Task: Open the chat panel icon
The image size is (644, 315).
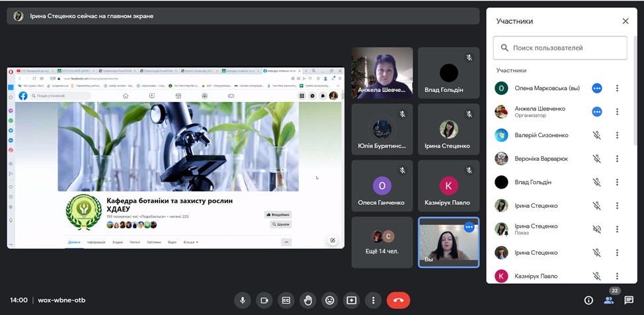Action: 629,300
